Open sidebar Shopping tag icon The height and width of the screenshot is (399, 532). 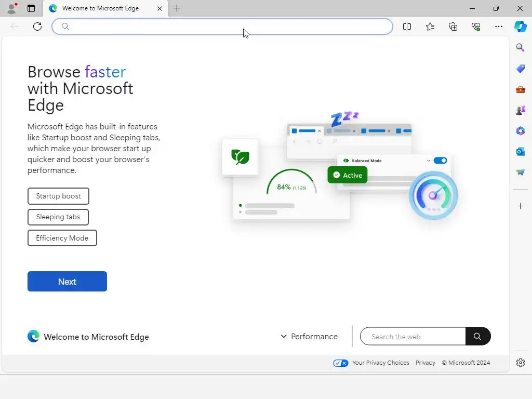point(520,69)
